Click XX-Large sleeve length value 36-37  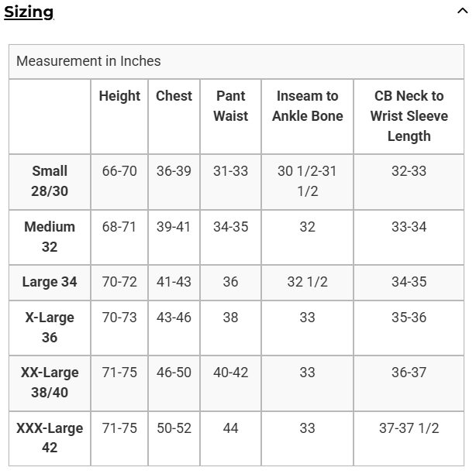click(x=409, y=373)
